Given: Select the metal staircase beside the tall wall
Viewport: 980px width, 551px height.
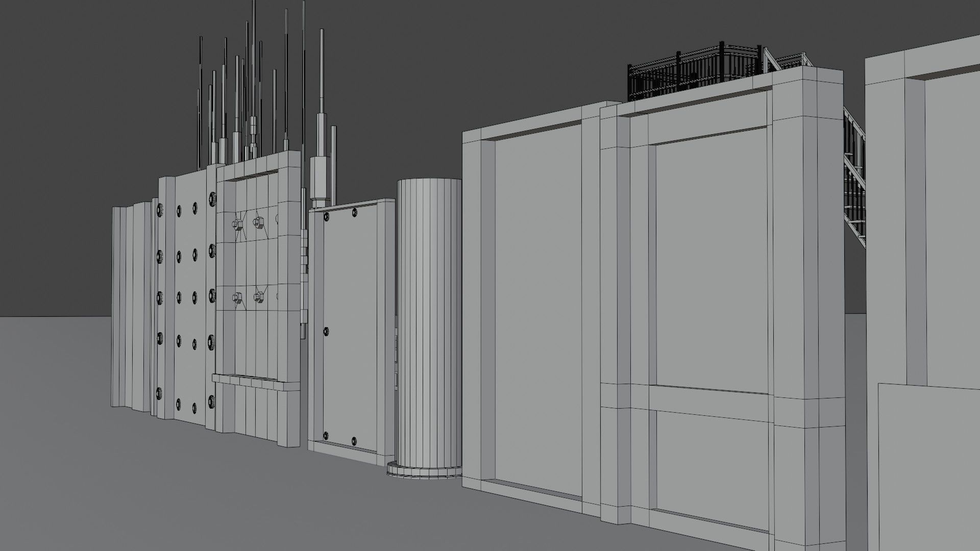Looking at the screenshot, I should (854, 179).
